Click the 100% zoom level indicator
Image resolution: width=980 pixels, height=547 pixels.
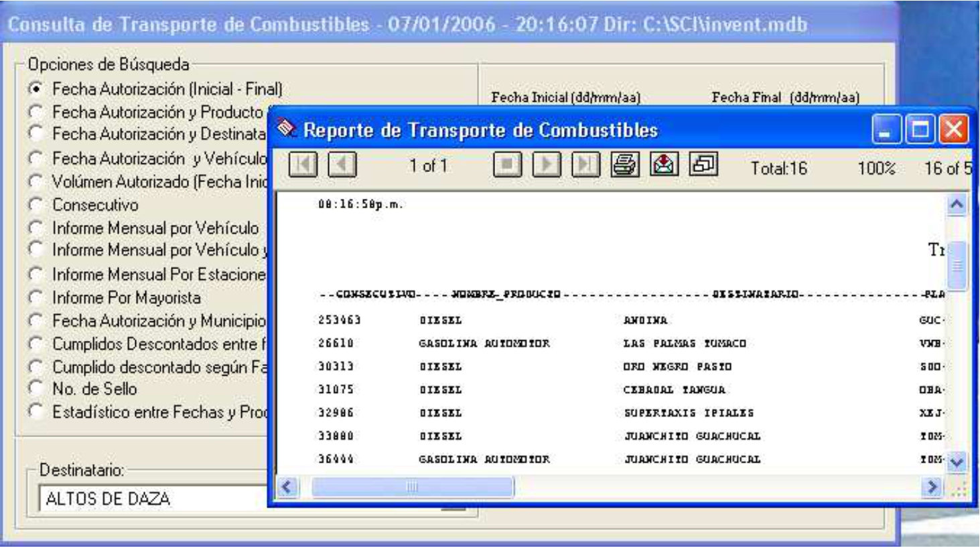point(876,168)
